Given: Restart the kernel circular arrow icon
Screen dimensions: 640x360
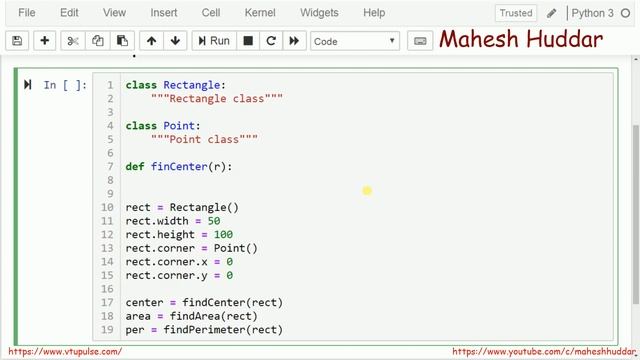Looking at the screenshot, I should [271, 41].
